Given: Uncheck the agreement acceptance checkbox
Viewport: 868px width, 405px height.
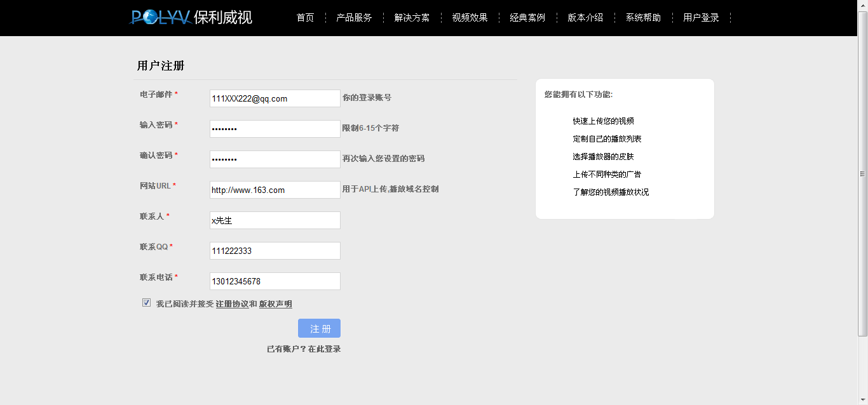Looking at the screenshot, I should point(147,303).
